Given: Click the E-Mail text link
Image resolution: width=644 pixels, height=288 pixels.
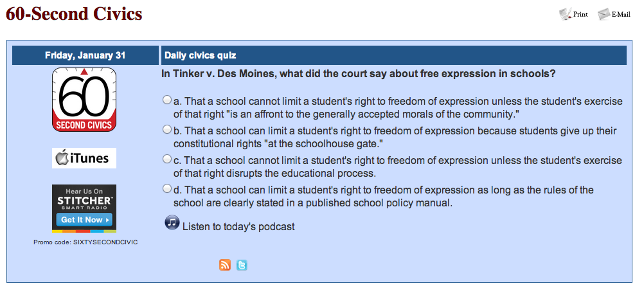Looking at the screenshot, I should (621, 14).
